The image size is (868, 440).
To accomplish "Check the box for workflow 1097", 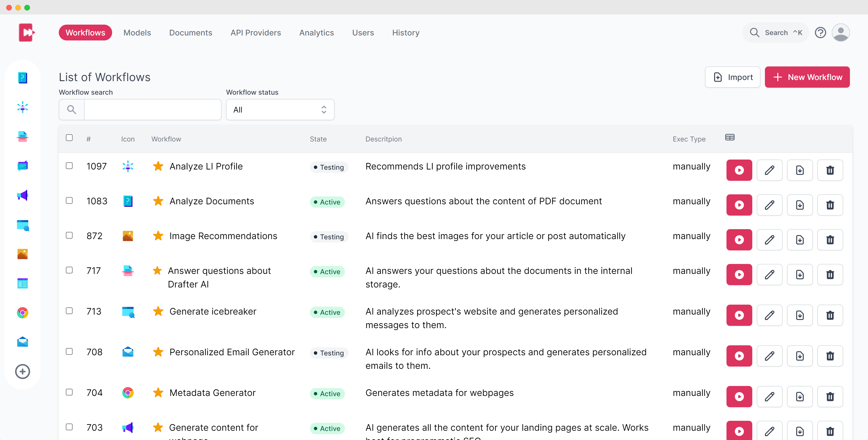I will [x=69, y=166].
